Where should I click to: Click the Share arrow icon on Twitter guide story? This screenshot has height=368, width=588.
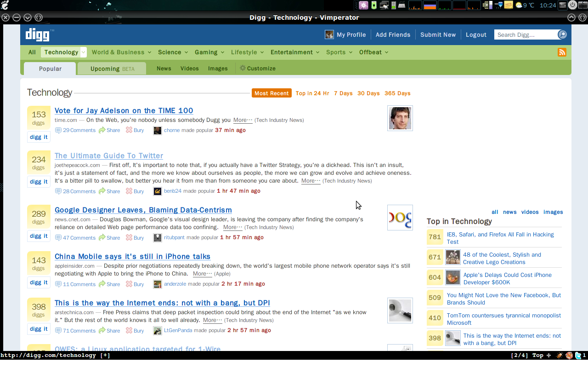tap(102, 191)
